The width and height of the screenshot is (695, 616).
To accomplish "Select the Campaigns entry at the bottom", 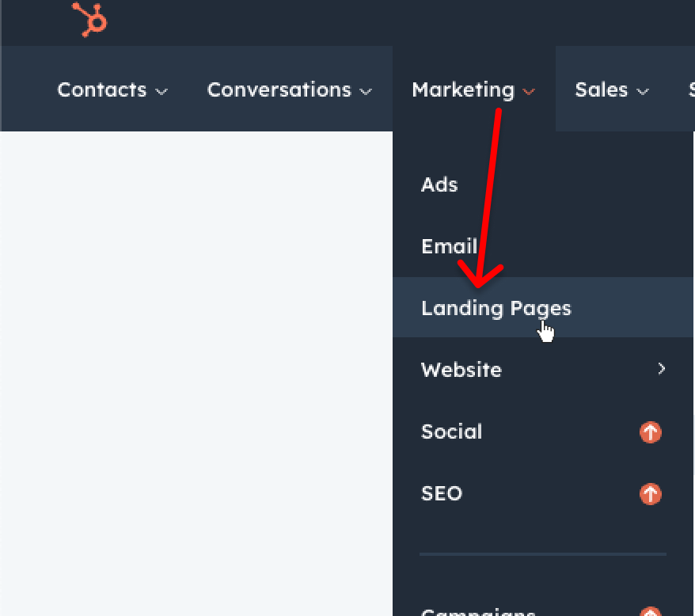I will tap(478, 611).
